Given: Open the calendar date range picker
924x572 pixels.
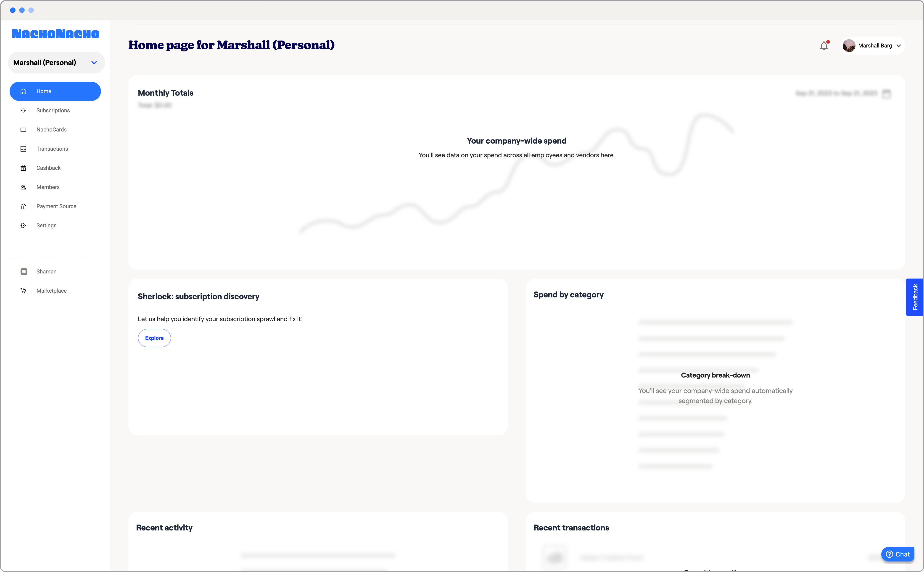Looking at the screenshot, I should (x=887, y=93).
